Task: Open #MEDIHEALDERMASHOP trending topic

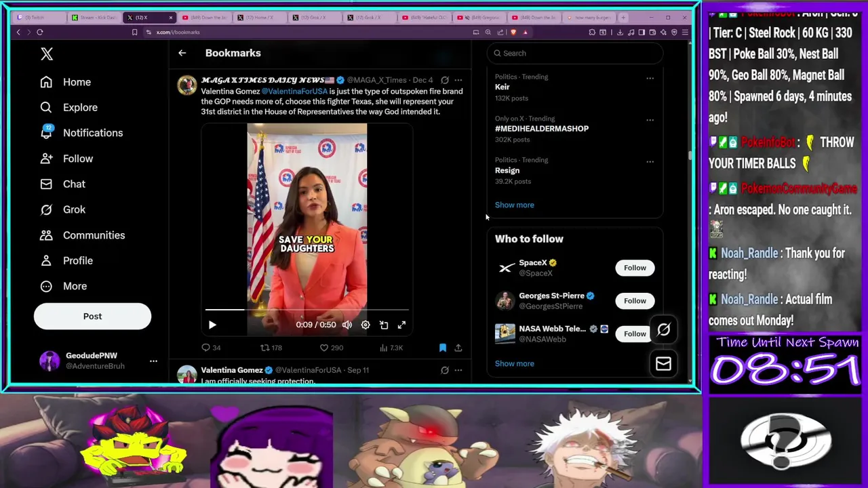Action: pyautogui.click(x=542, y=129)
